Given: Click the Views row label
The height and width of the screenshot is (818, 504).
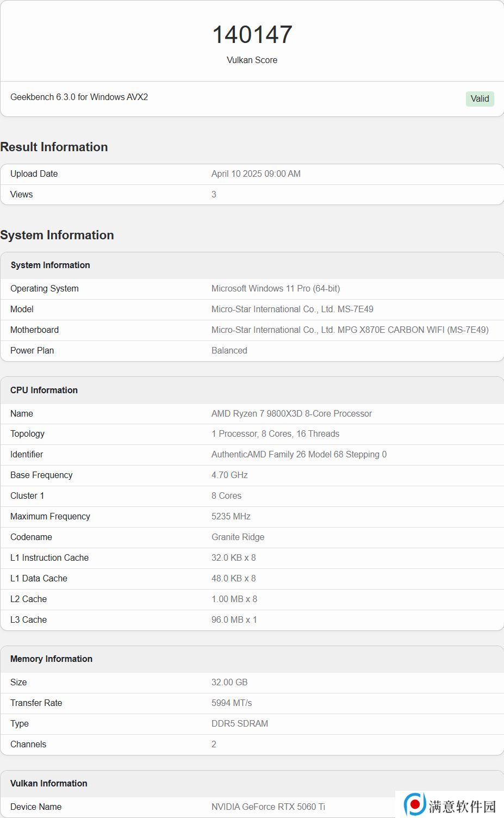Looking at the screenshot, I should click(21, 194).
